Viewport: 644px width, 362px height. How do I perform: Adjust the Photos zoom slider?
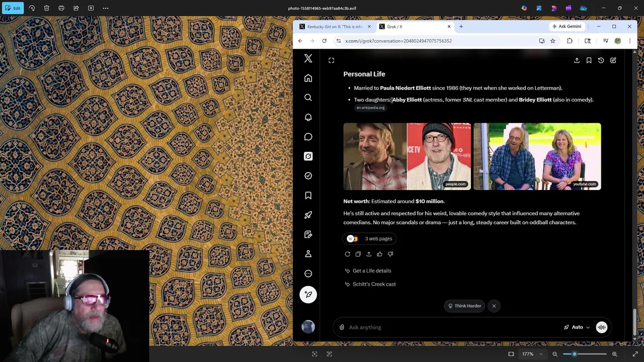[x=585, y=354]
